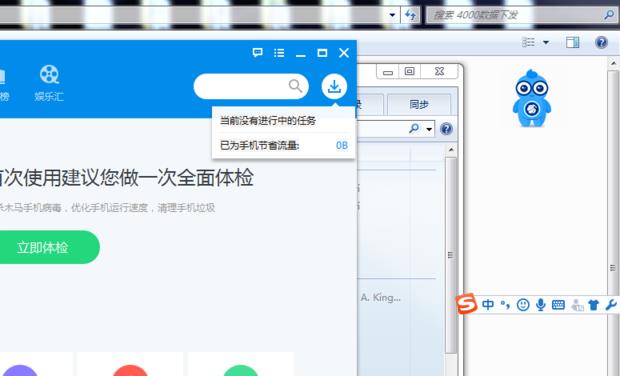Image resolution: width=620 pixels, height=376 pixels.
Task: Open the main menu list icon
Action: click(x=279, y=53)
